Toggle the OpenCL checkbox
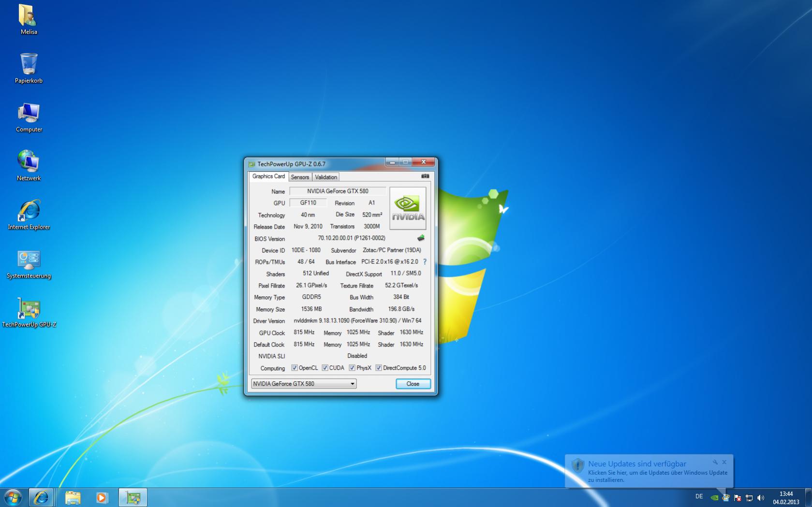This screenshot has width=812, height=507. click(x=294, y=368)
